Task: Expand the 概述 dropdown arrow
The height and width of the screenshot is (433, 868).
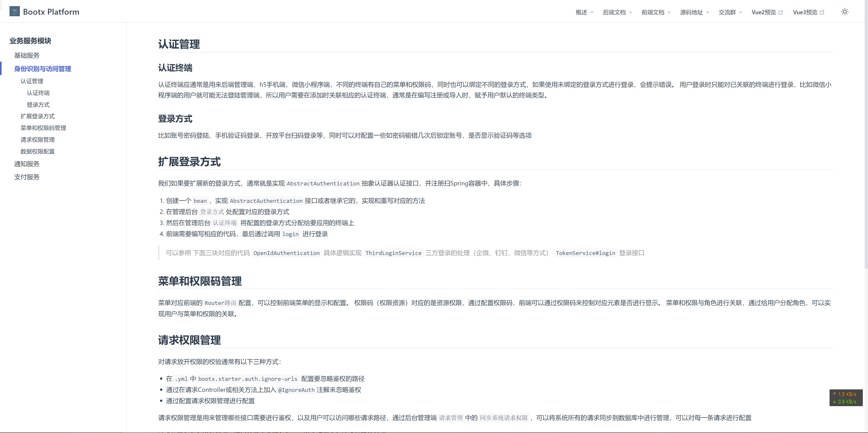Action: click(592, 13)
